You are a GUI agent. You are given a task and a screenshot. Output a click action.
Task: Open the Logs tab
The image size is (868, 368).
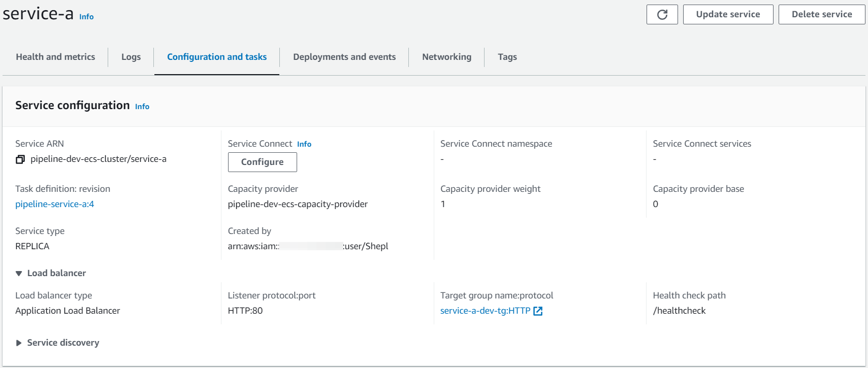pos(131,57)
